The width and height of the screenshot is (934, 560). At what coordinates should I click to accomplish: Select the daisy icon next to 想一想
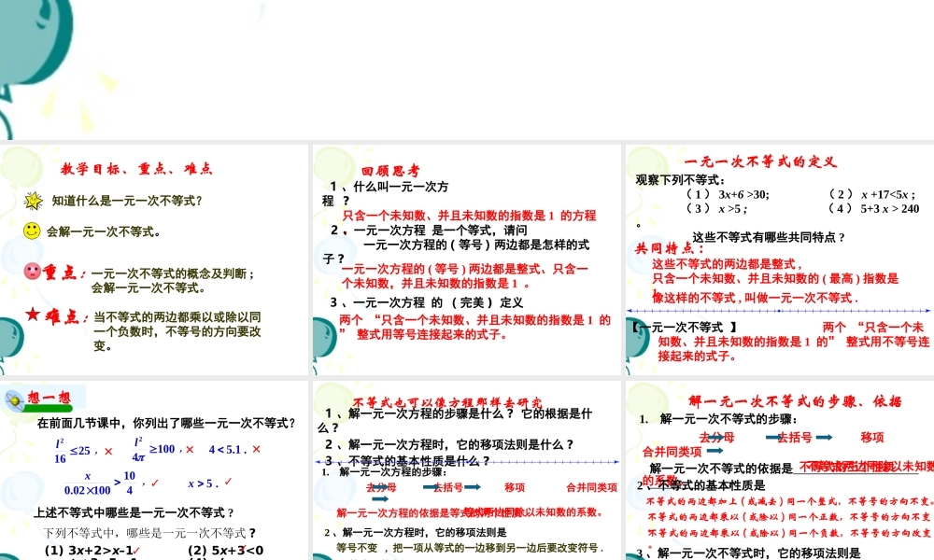[14, 400]
